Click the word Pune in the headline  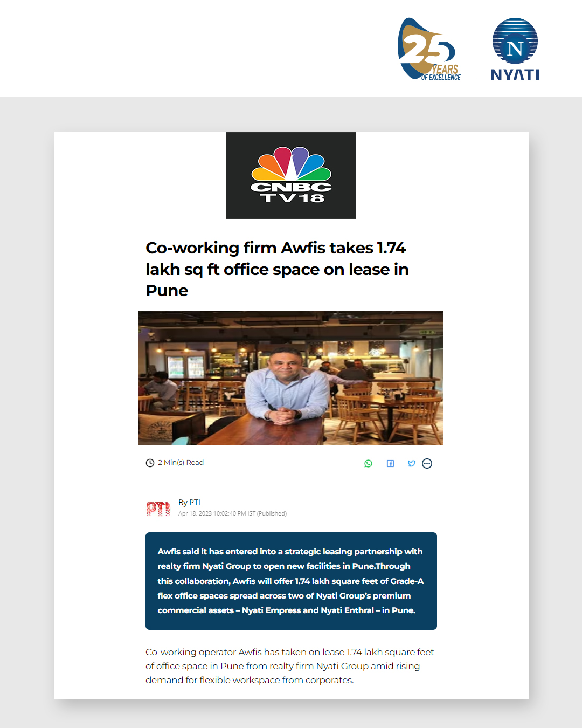coord(167,290)
